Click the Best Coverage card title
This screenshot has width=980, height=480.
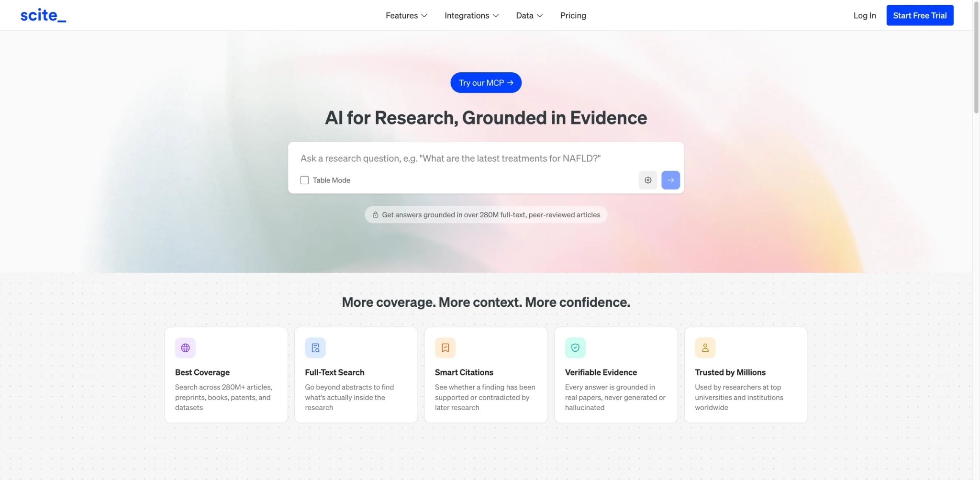[202, 372]
